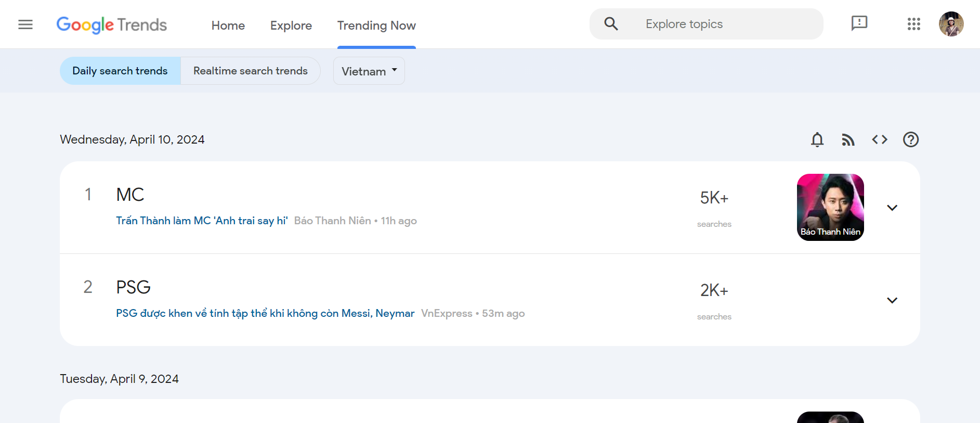
Task: Open the Google apps grid
Action: pyautogui.click(x=914, y=24)
